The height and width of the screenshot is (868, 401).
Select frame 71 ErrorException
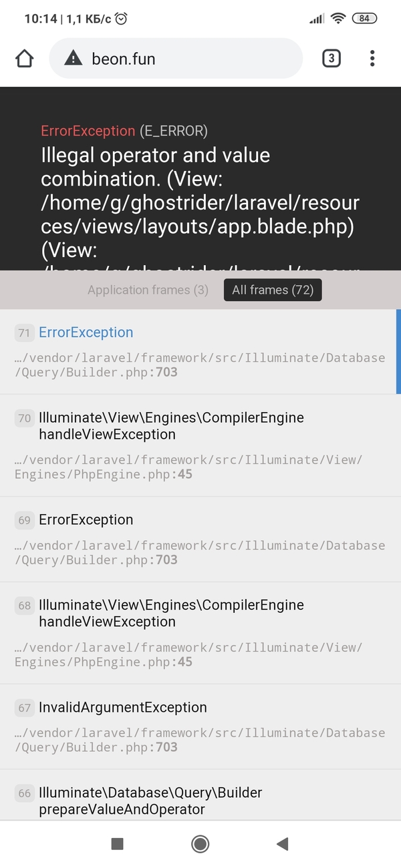tap(199, 351)
